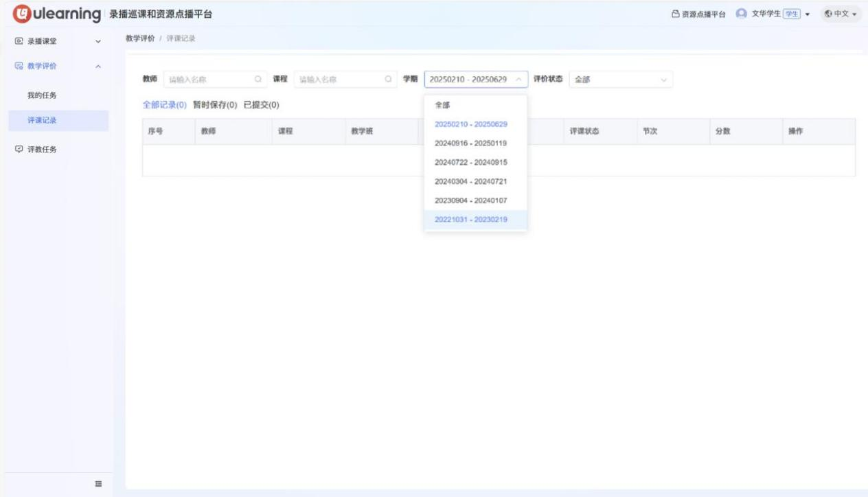Select semester 20221031 - 20230219 option
Viewport: 868px width, 497px height.
470,220
